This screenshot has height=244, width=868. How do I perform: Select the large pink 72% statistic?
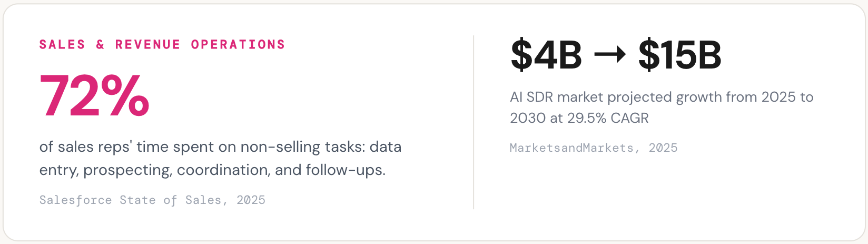(x=94, y=96)
